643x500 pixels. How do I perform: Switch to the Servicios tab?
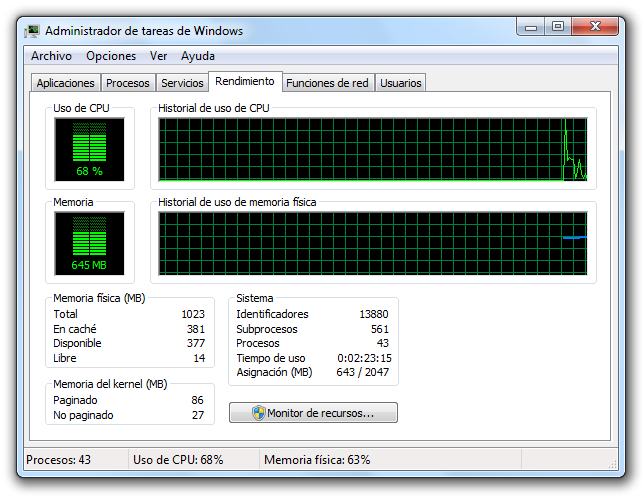(x=182, y=83)
